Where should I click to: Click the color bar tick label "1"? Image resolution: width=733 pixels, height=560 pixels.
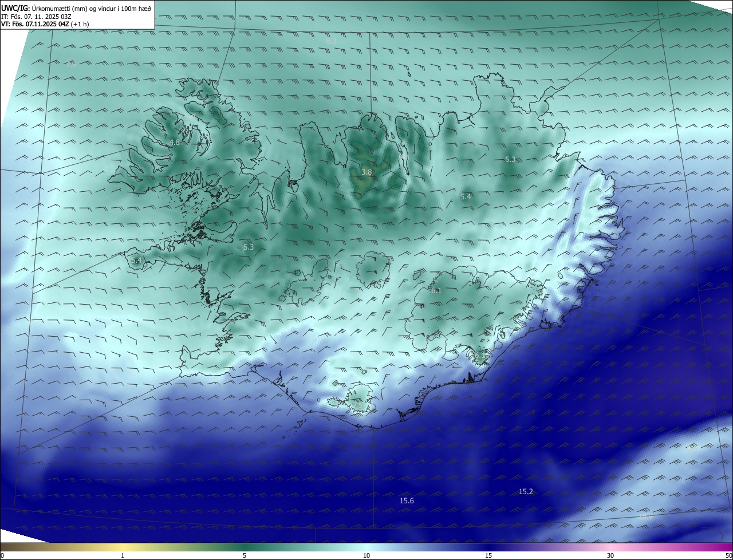tap(123, 555)
